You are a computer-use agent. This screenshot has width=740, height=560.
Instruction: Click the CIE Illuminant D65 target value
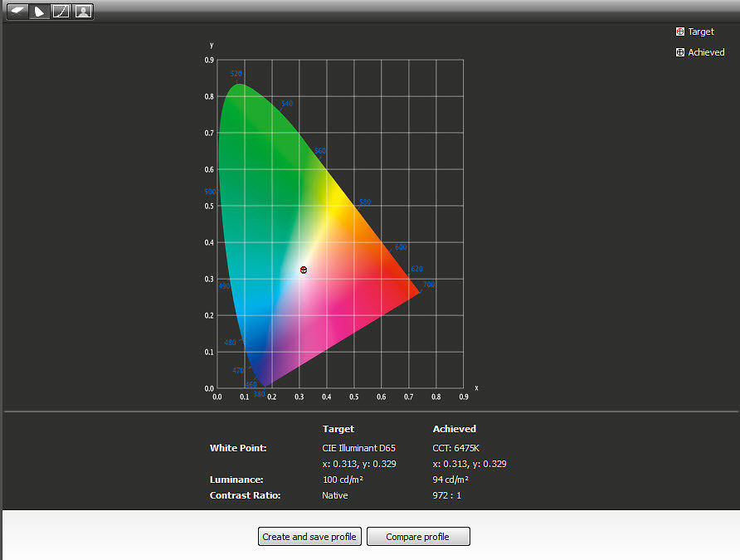click(x=358, y=447)
